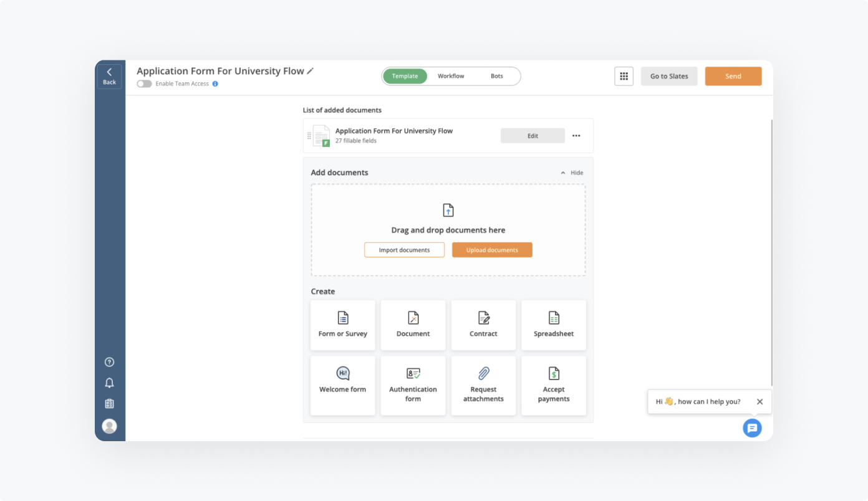
Task: Click the Upload documents button
Action: click(492, 250)
